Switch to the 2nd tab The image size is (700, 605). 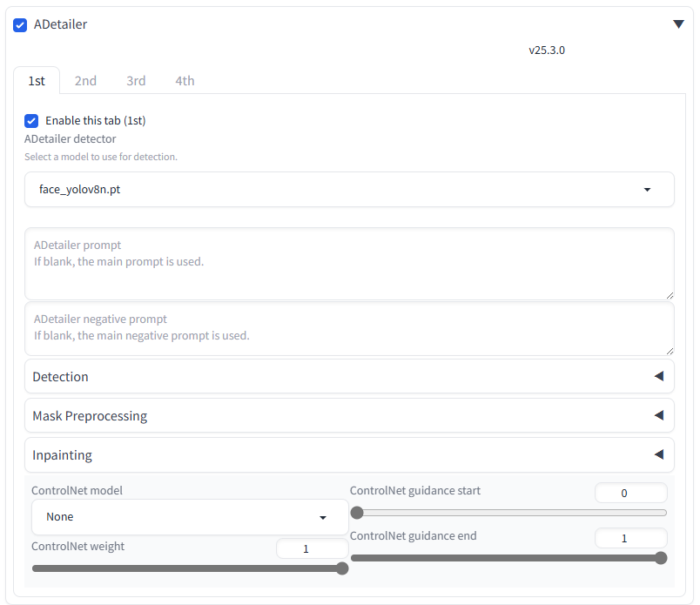pos(85,81)
